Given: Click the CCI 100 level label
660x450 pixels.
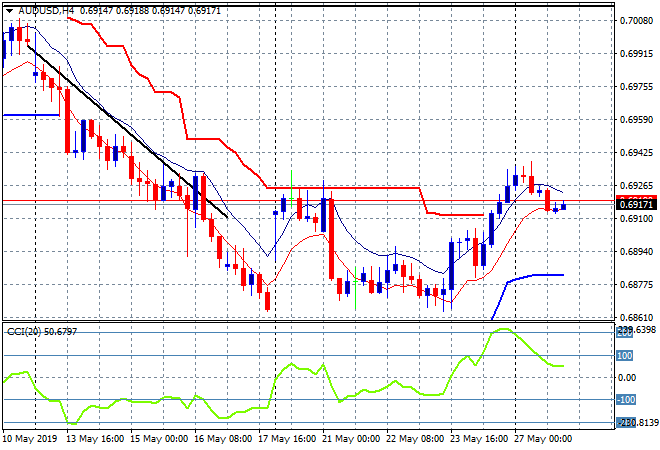Looking at the screenshot, I should pos(624,356).
